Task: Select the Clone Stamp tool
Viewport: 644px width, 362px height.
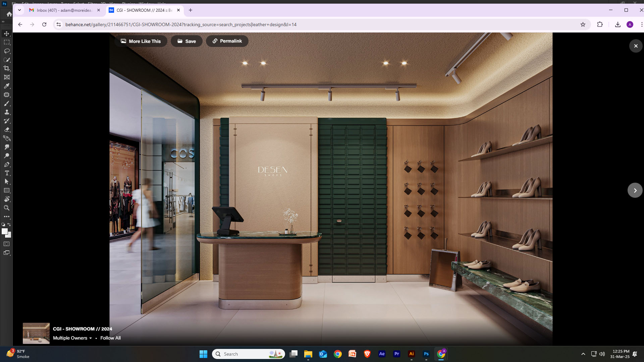Action: click(x=7, y=112)
